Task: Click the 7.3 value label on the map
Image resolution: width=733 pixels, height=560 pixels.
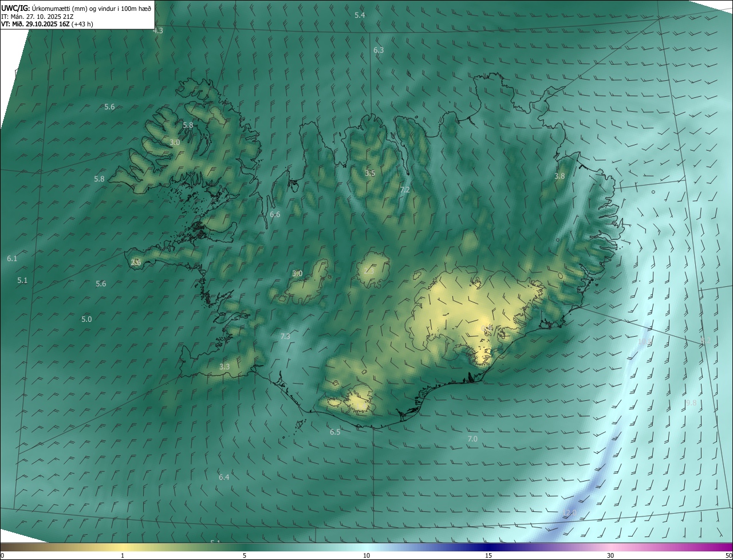Action: click(285, 336)
